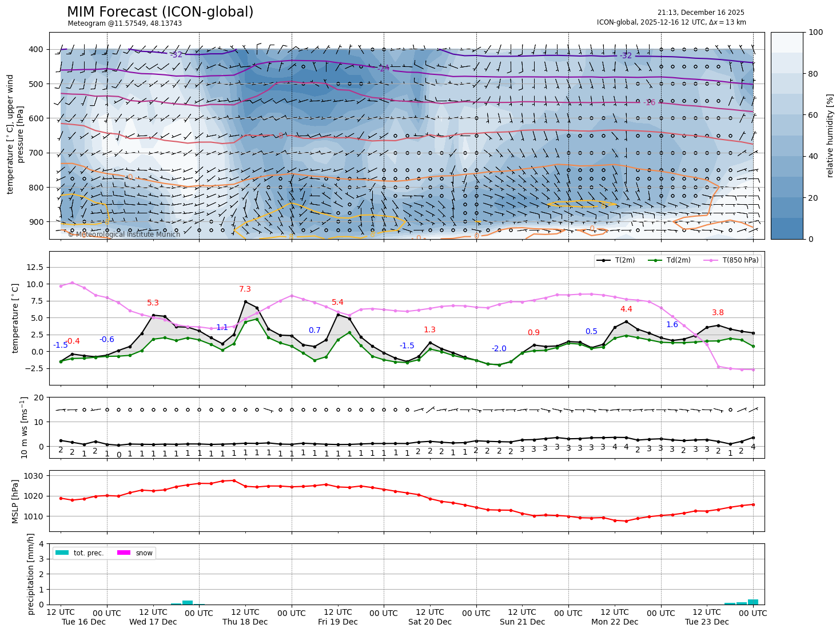Click the timestamp 21:13, December 16 2025
Image resolution: width=840 pixels, height=632 pixels.
[701, 13]
